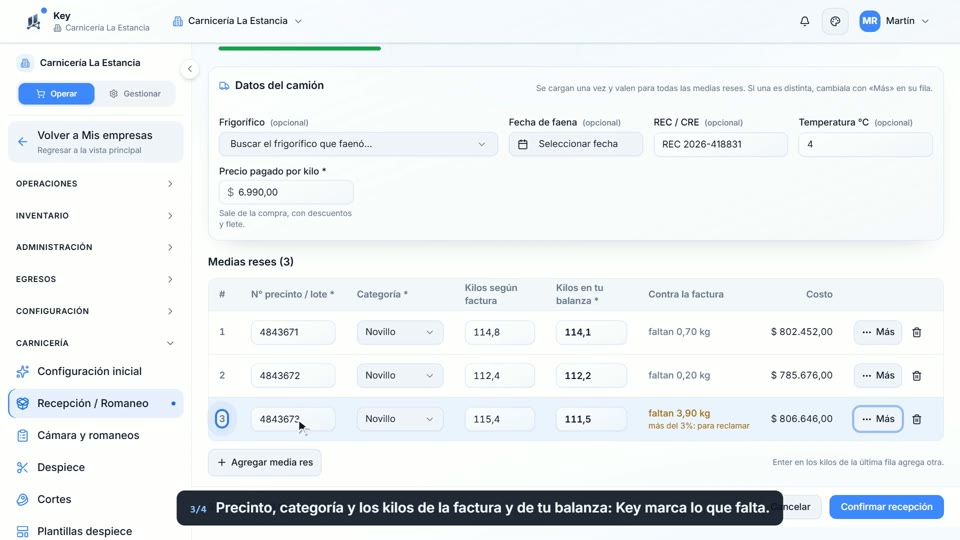960x540 pixels.
Task: Go to Cámara y romaneos
Action: [96, 435]
